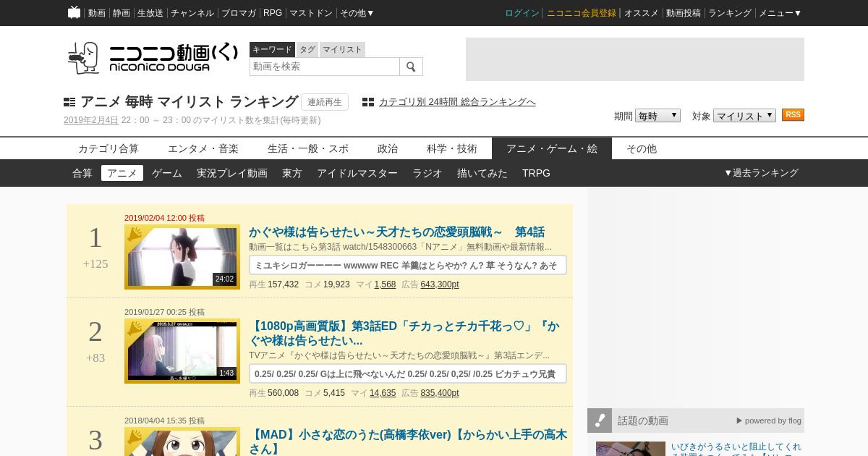This screenshot has height=456, width=868.
Task: Expand ▼過去ランキング
Action: (x=761, y=173)
